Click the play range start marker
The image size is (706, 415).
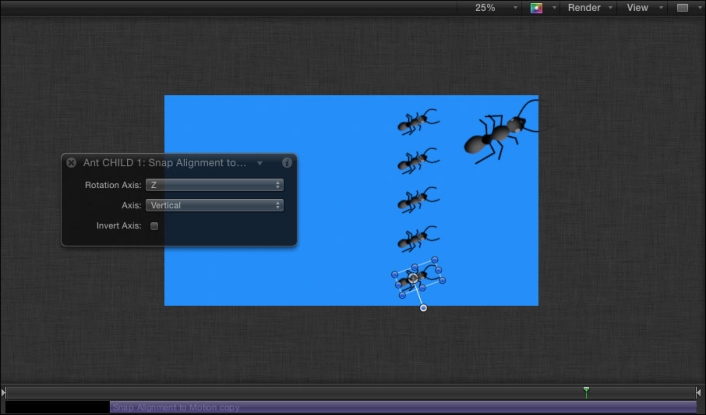point(3,393)
